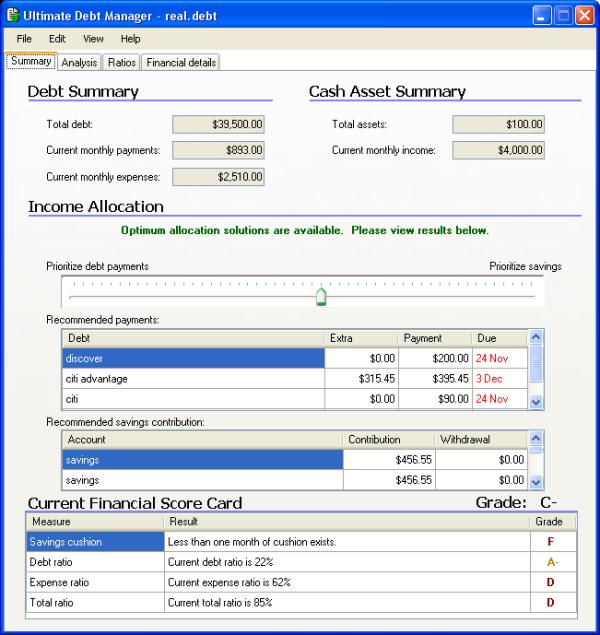Click the Current monthly expenses field $2,510.00
Screen dimensions: 600x635
(218, 177)
